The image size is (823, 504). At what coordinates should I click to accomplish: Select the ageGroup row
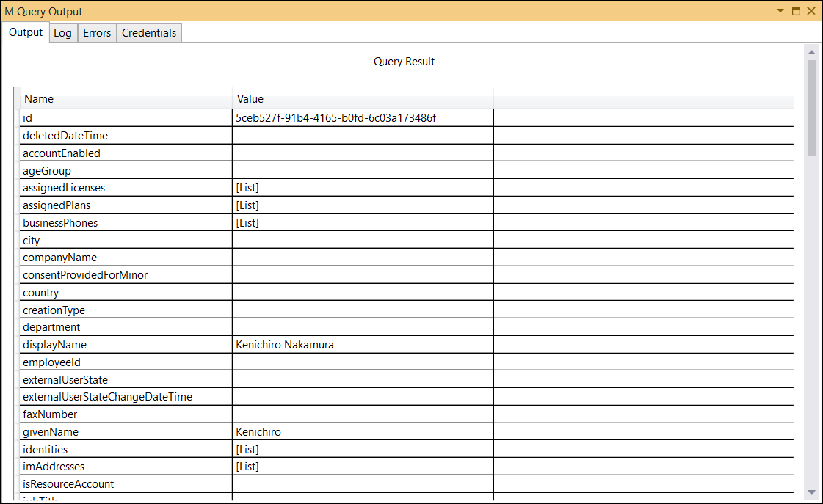(x=407, y=170)
